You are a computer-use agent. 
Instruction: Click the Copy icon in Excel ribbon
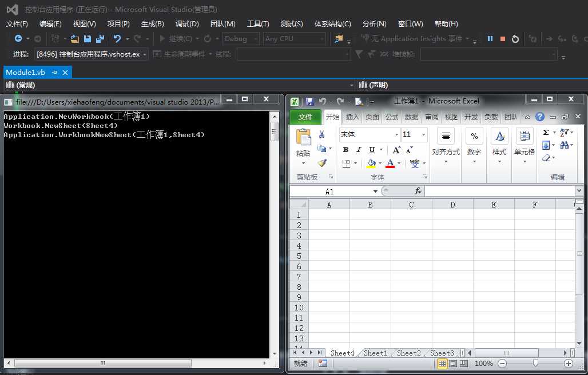322,149
